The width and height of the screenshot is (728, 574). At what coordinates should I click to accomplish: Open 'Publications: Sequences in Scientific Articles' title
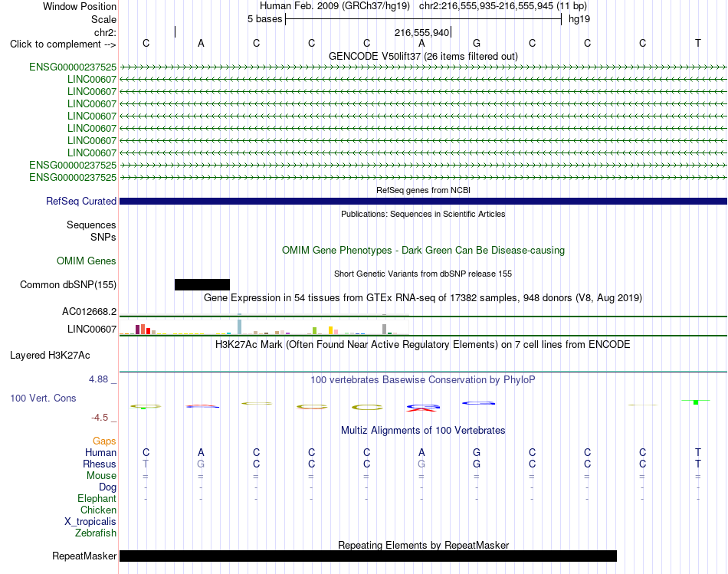point(423,214)
